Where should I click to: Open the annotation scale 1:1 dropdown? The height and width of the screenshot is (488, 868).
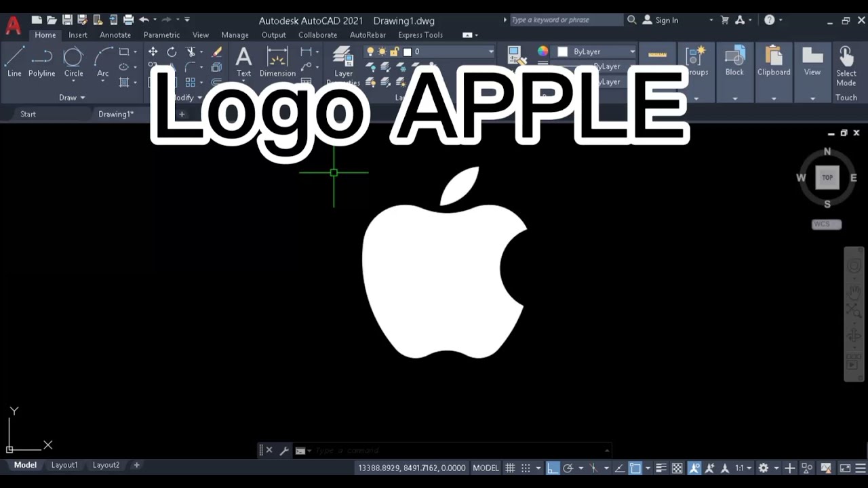[744, 468]
